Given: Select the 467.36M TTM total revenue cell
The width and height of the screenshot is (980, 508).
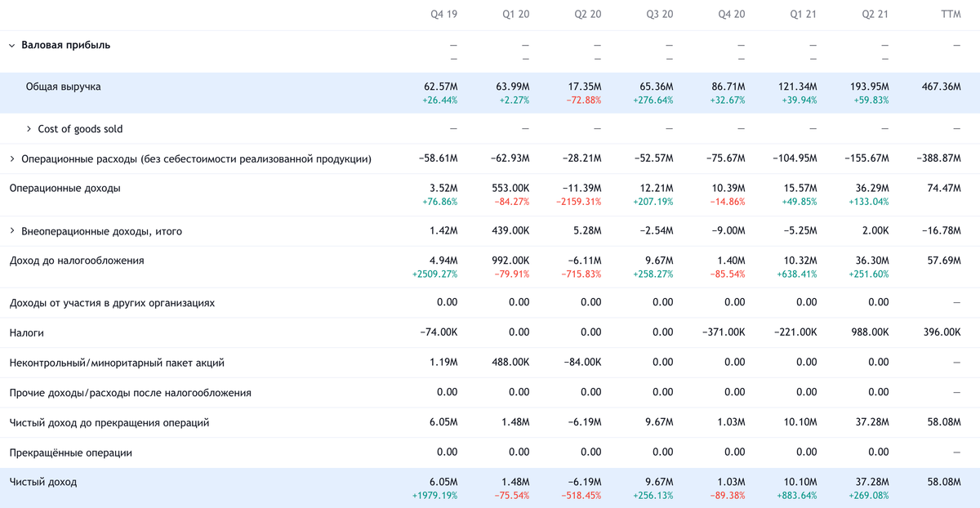Looking at the screenshot, I should (x=942, y=86).
